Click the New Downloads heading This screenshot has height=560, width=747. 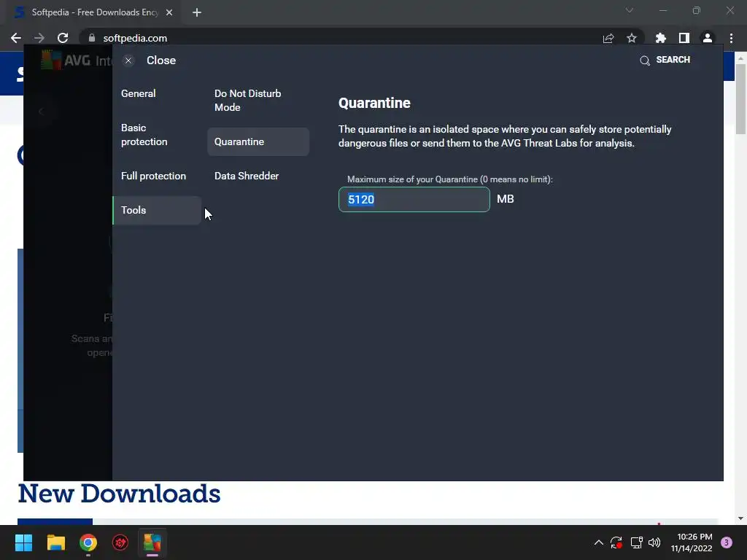tap(119, 494)
